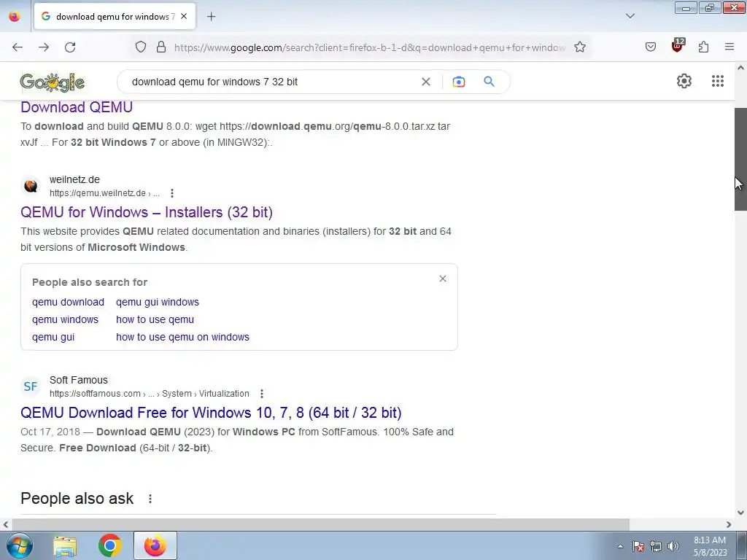
Task: Click vertical scrollbar thumb
Action: click(741, 160)
